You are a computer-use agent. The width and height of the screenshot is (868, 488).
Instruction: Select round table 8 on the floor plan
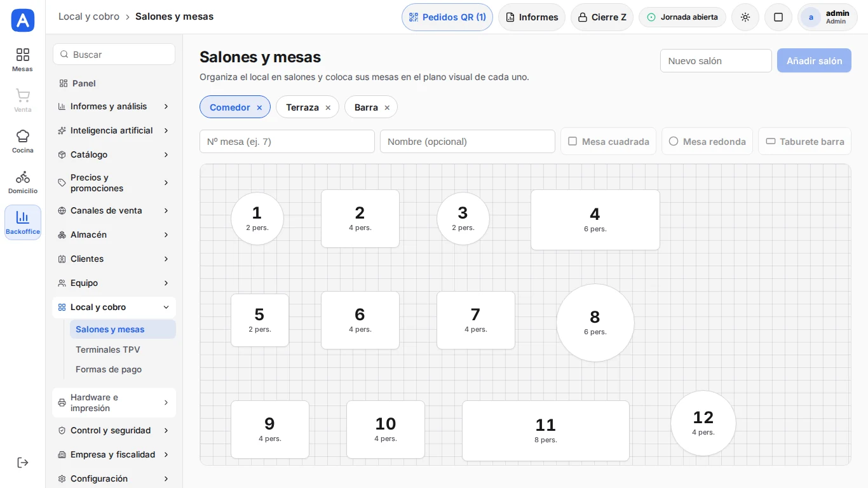click(x=595, y=323)
